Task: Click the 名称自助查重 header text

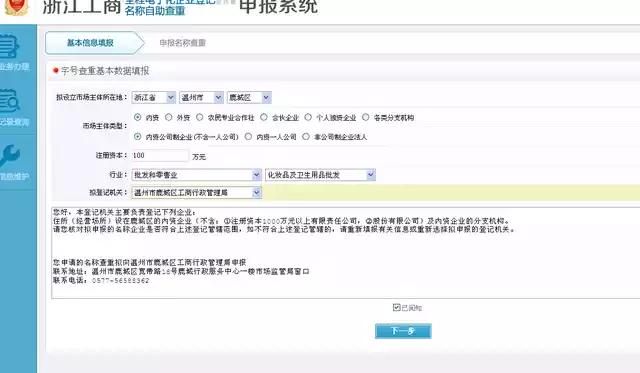Action: coord(155,11)
